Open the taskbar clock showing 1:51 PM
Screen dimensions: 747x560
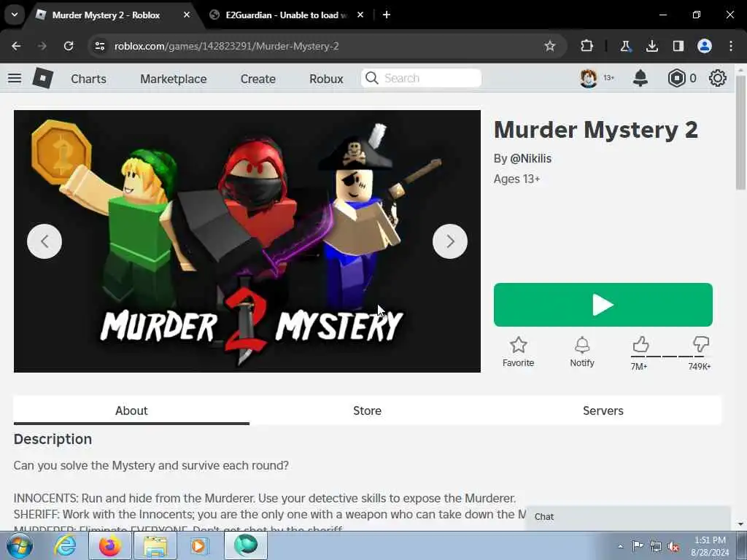coord(710,546)
